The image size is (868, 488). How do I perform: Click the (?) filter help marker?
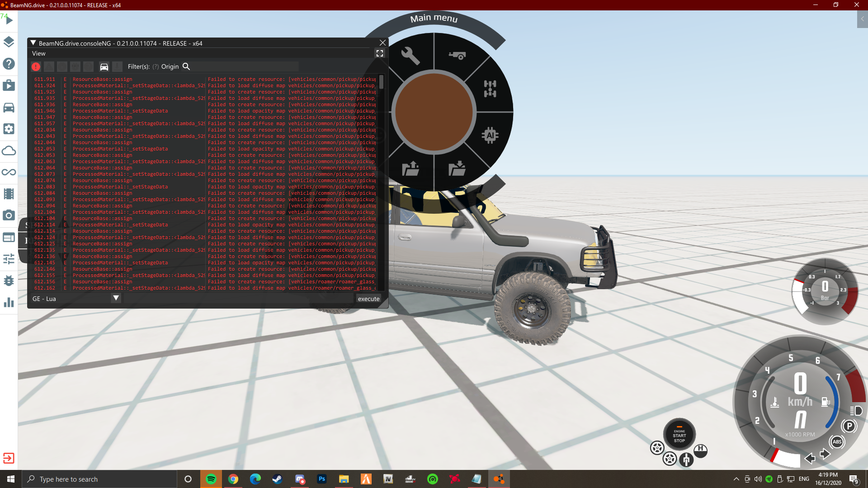point(156,66)
